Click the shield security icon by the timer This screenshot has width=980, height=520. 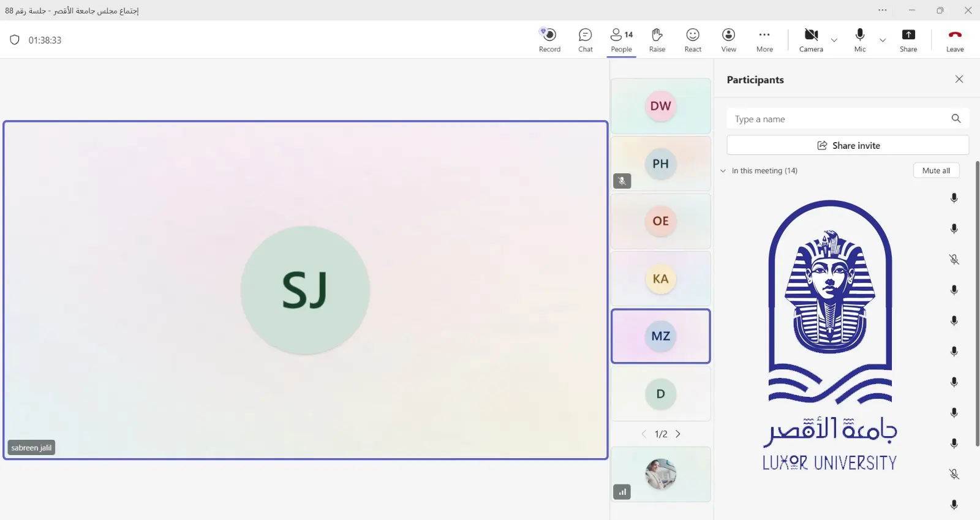tap(15, 40)
